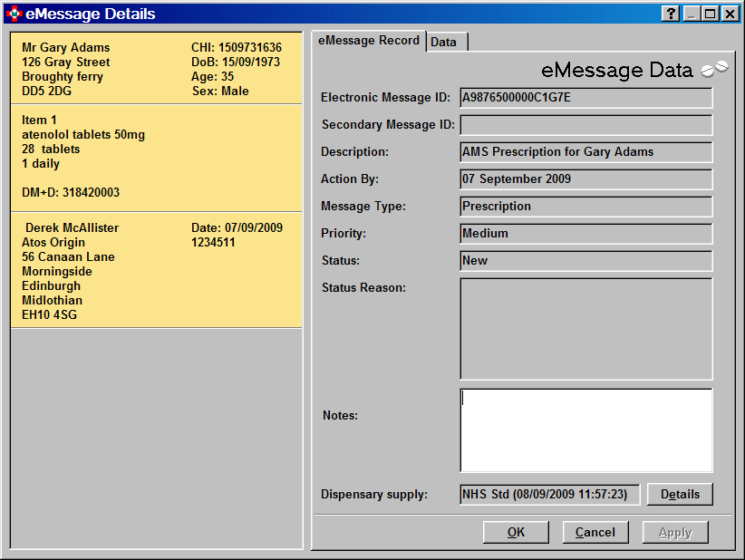The height and width of the screenshot is (560, 745).
Task: Select the eMessage Record tab
Action: pos(369,41)
